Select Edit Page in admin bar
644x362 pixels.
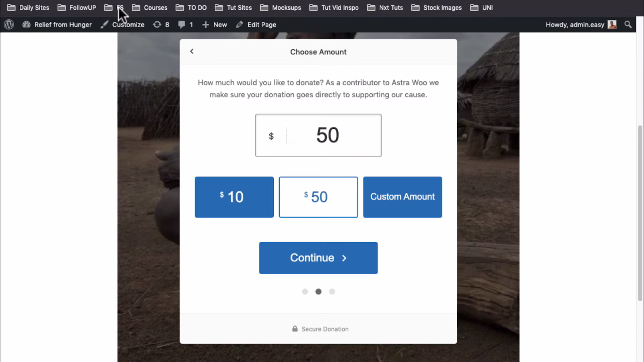pos(256,25)
